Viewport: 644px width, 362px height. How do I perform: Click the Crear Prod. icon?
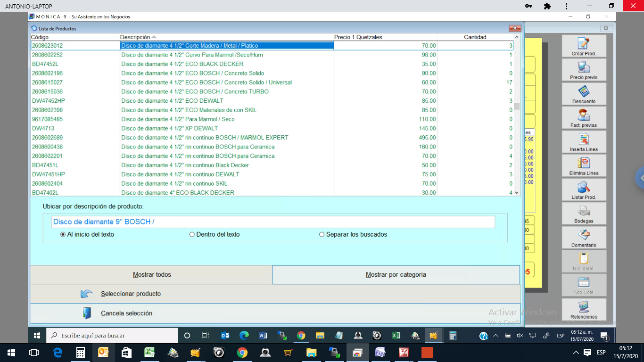[584, 44]
